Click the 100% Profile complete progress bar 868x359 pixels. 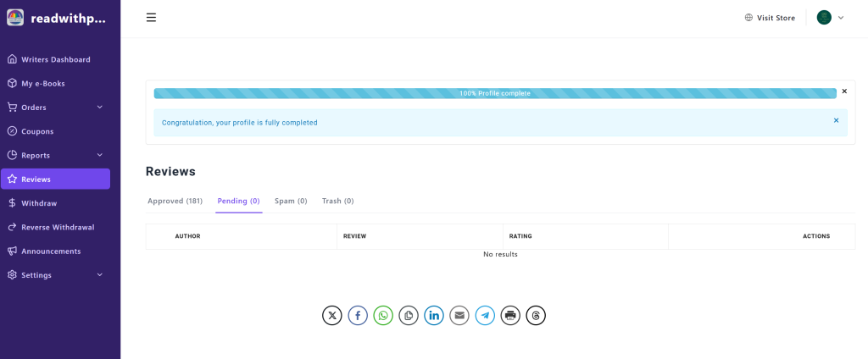[495, 93]
